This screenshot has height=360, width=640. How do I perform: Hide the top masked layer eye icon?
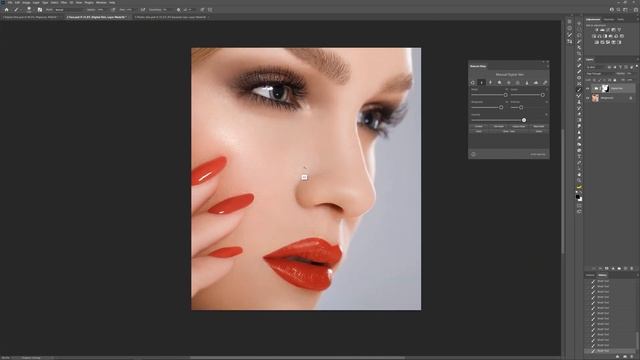(x=588, y=89)
